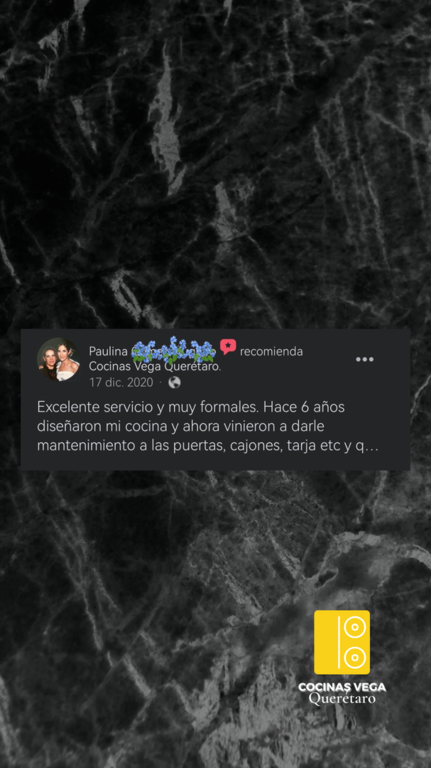
Task: Click the Querétaro text under logo
Action: (x=342, y=698)
